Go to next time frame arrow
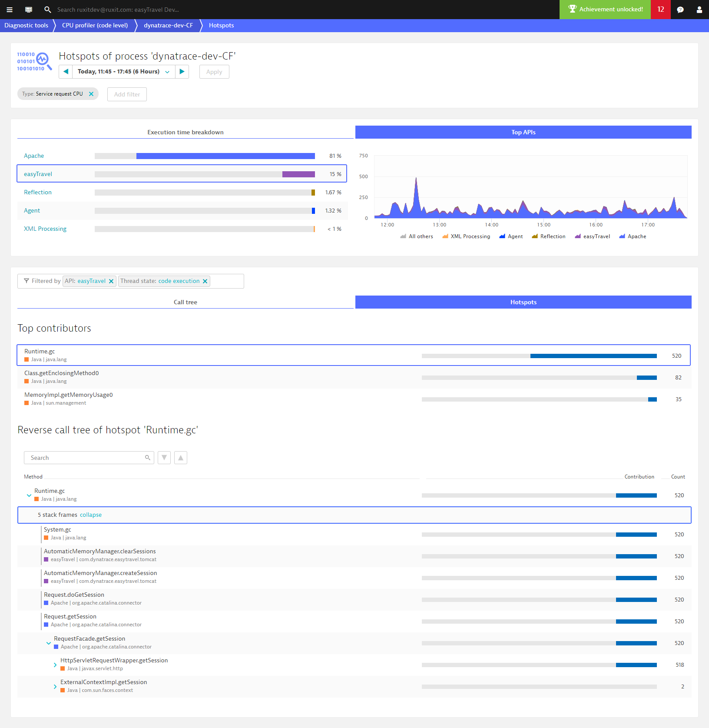709x728 pixels. [182, 72]
